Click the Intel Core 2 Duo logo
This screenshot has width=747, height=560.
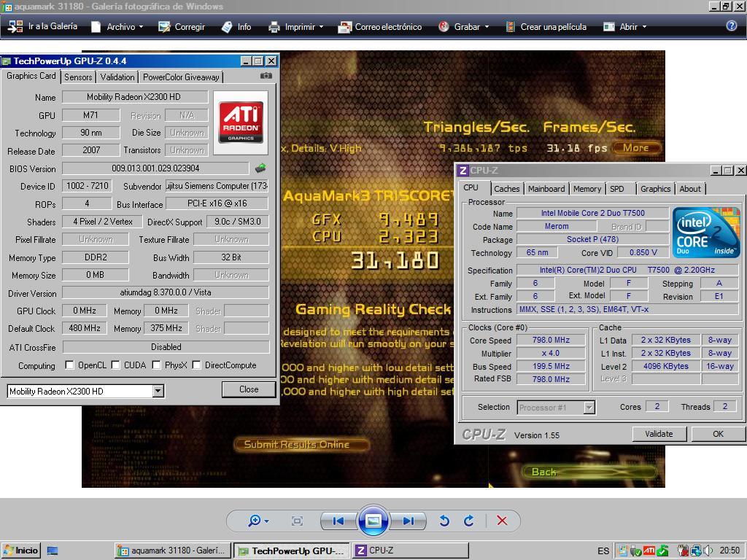706,233
